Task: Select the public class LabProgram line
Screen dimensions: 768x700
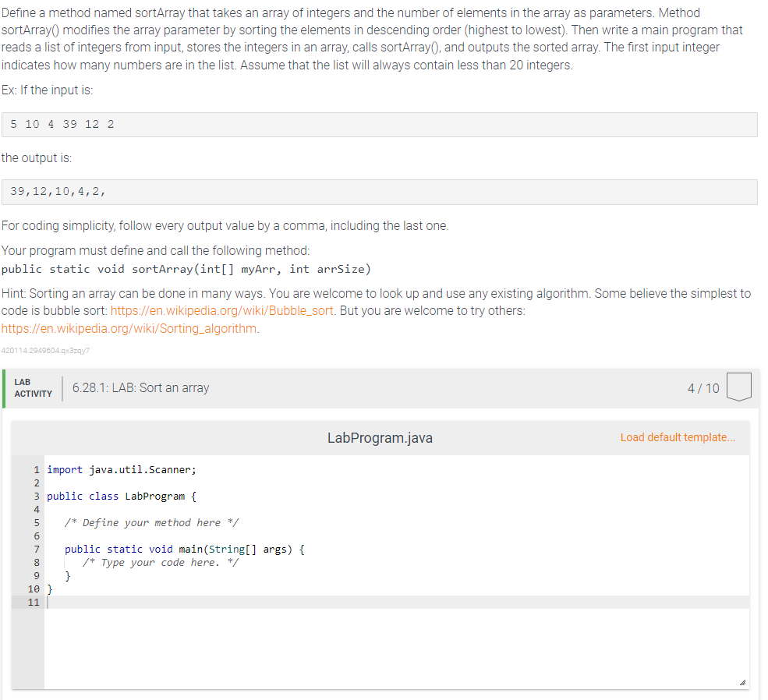Action: (x=121, y=496)
